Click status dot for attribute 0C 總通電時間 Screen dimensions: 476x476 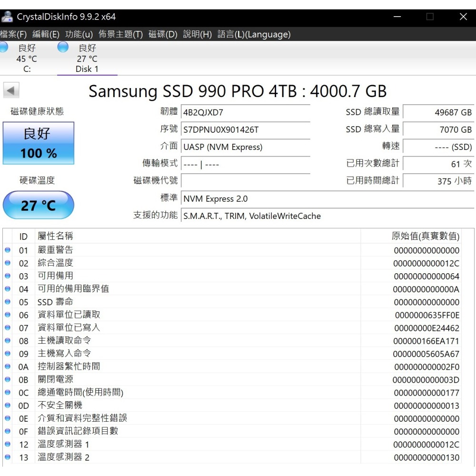8,392
